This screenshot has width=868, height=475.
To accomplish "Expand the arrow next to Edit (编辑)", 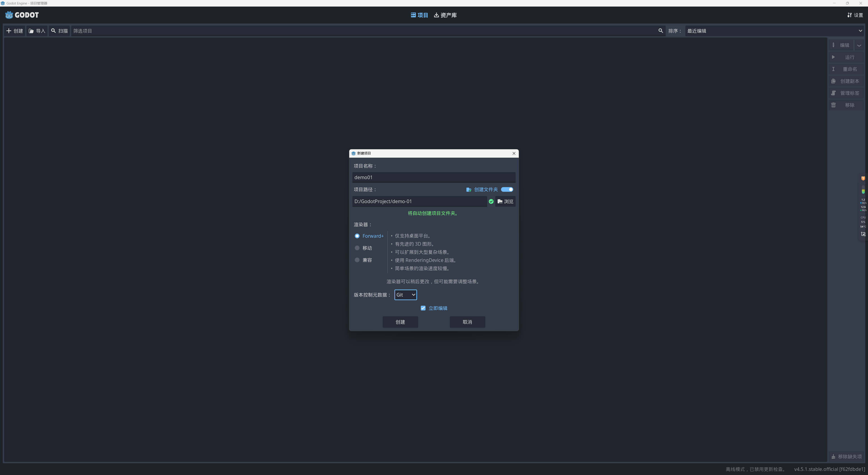I will coord(859,45).
